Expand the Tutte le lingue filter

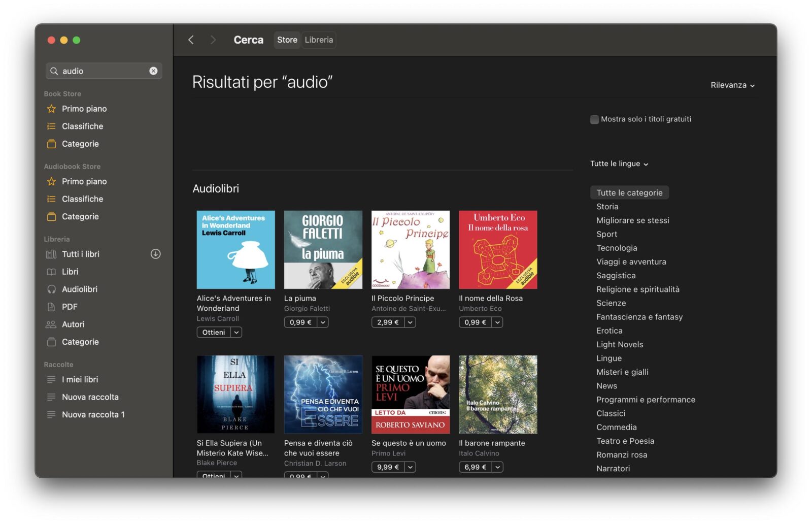point(619,163)
